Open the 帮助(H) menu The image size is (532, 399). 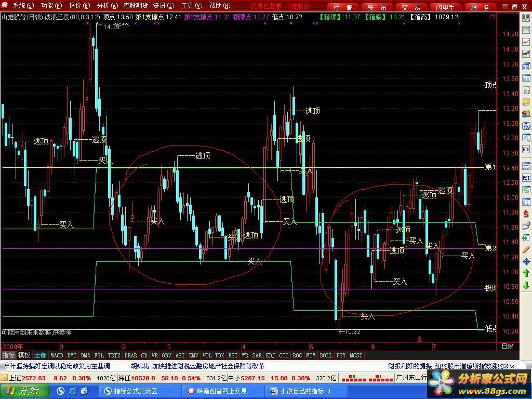220,5
